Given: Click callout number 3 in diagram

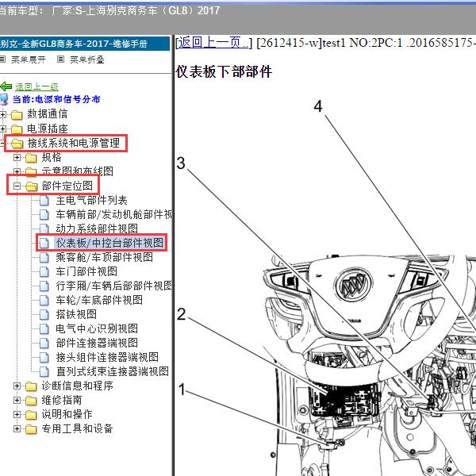Looking at the screenshot, I should coord(181,163).
